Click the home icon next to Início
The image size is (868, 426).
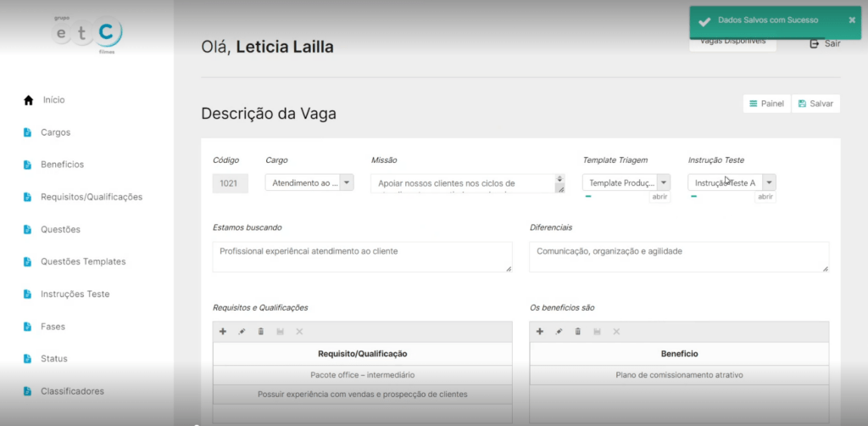pyautogui.click(x=28, y=100)
